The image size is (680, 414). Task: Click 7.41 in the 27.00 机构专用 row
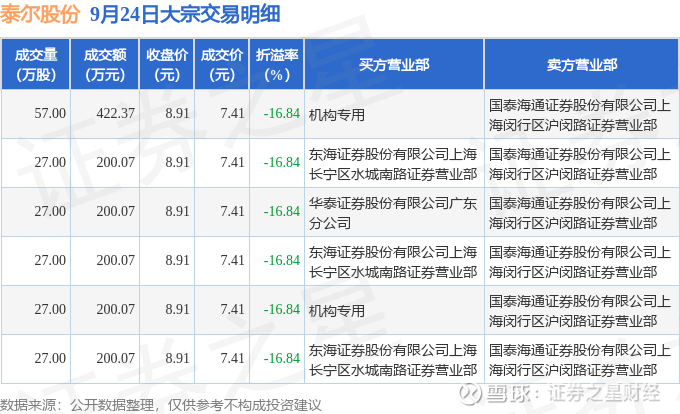(x=232, y=310)
